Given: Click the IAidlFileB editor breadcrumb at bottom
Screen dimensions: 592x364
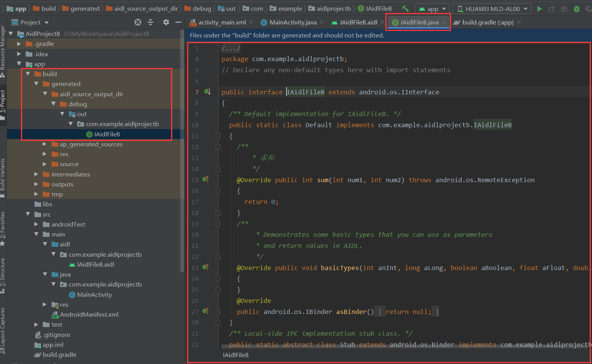Looking at the screenshot, I should (236, 355).
